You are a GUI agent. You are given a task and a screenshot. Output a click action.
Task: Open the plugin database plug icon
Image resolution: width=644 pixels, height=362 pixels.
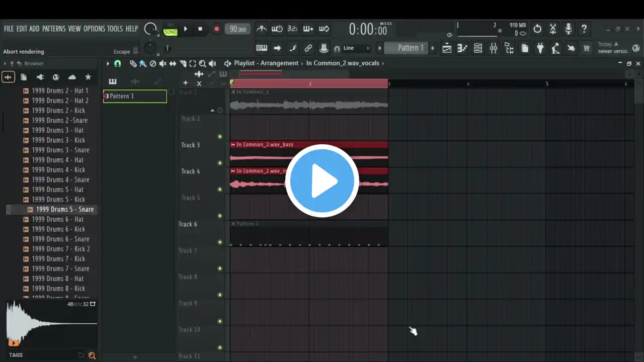pyautogui.click(x=540, y=48)
